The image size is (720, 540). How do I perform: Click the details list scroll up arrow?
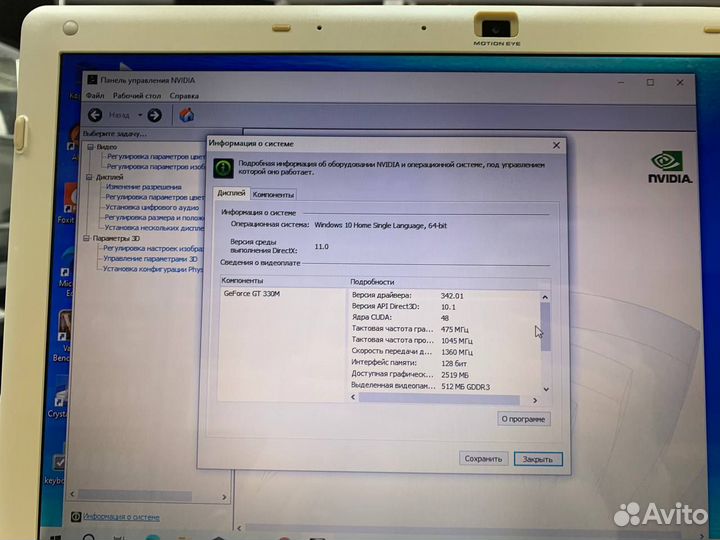coord(545,297)
